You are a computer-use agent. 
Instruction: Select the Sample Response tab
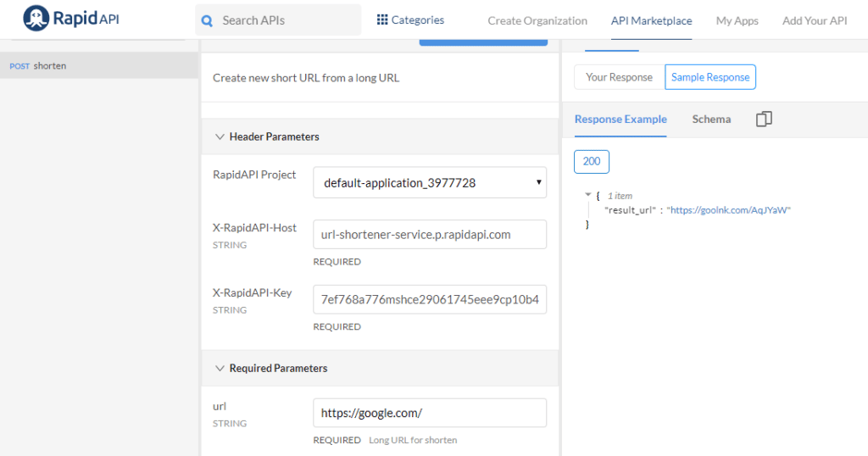(x=710, y=77)
